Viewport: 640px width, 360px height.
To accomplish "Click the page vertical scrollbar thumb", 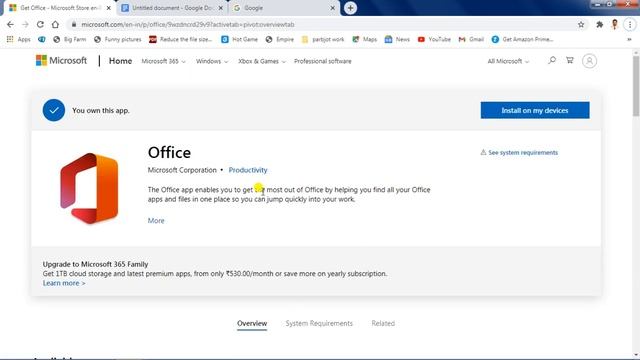I will click(x=636, y=86).
